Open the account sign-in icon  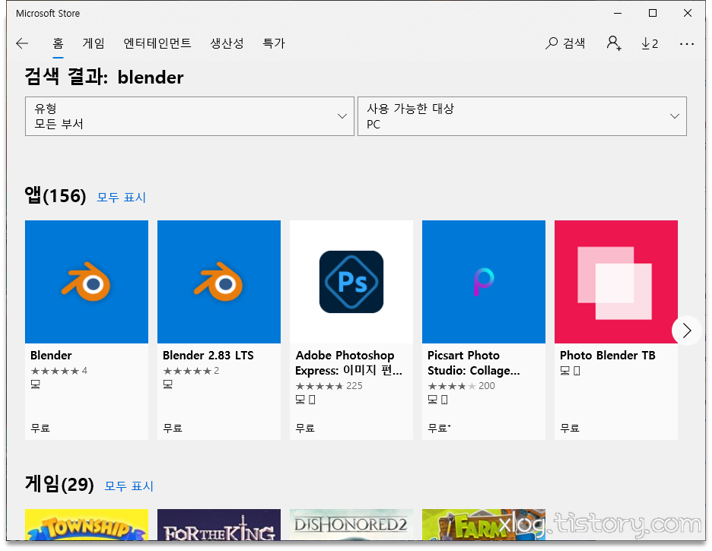click(x=613, y=43)
